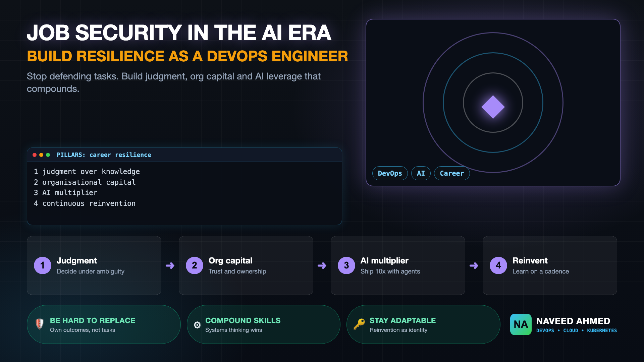Click line '2 organisational capital'

point(85,182)
